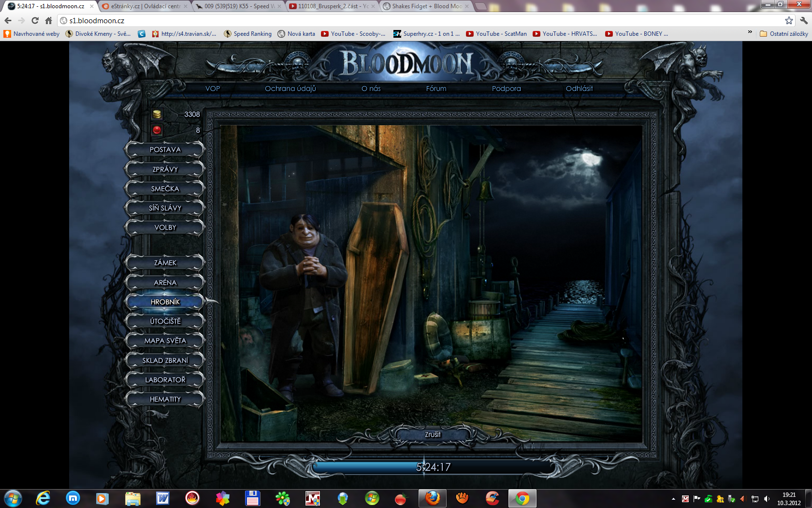This screenshot has height=508, width=812.
Task: Open Ochrana údajů privacy link
Action: coord(290,89)
